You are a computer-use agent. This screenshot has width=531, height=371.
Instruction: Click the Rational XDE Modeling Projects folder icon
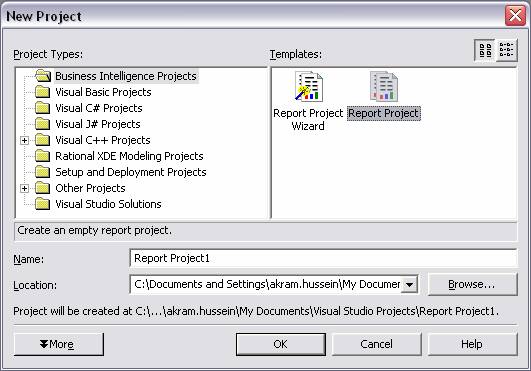click(x=43, y=156)
